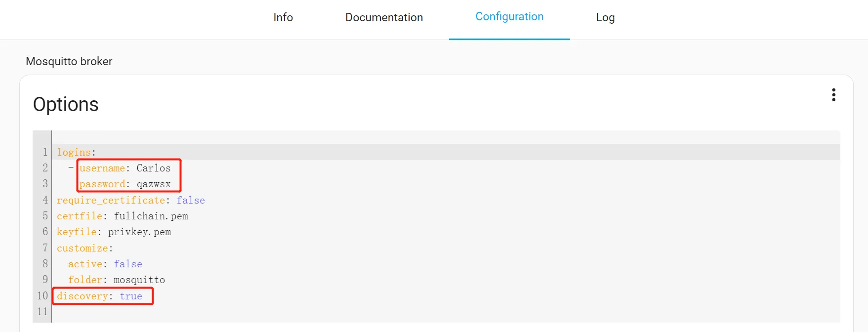Click the 'customize' key on line 7
Viewport: 868px width, 332px height.
[x=82, y=248]
